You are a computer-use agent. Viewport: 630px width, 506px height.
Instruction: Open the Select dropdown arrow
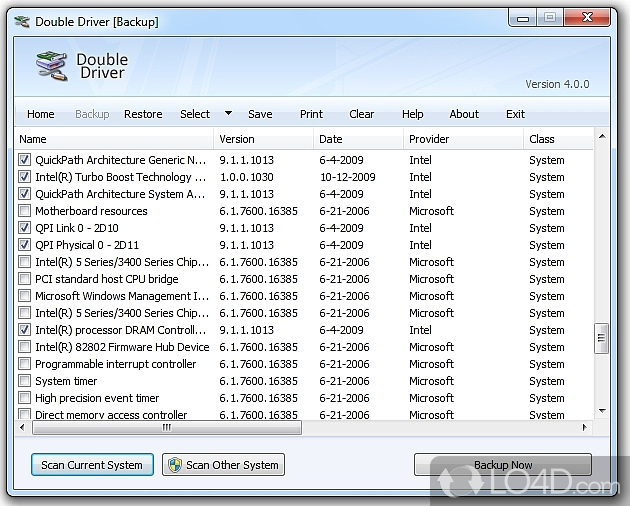(x=228, y=113)
